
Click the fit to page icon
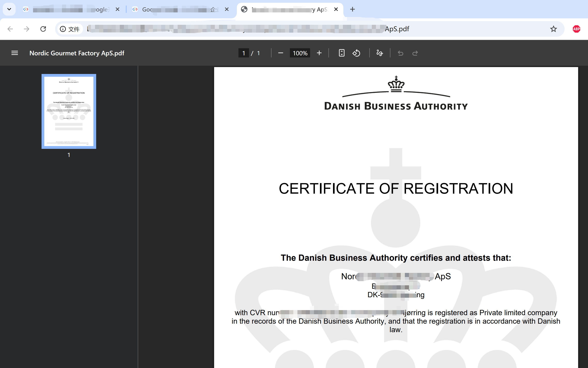[x=342, y=53]
